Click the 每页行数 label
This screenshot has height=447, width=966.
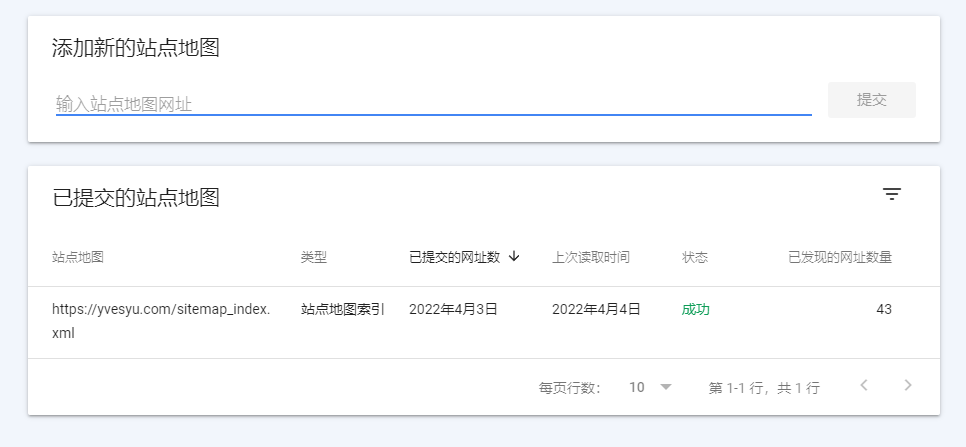pos(570,388)
